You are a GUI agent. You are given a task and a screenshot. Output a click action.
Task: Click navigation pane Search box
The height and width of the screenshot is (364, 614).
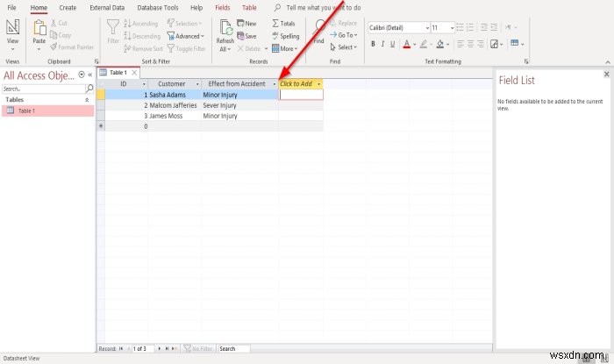[x=44, y=89]
